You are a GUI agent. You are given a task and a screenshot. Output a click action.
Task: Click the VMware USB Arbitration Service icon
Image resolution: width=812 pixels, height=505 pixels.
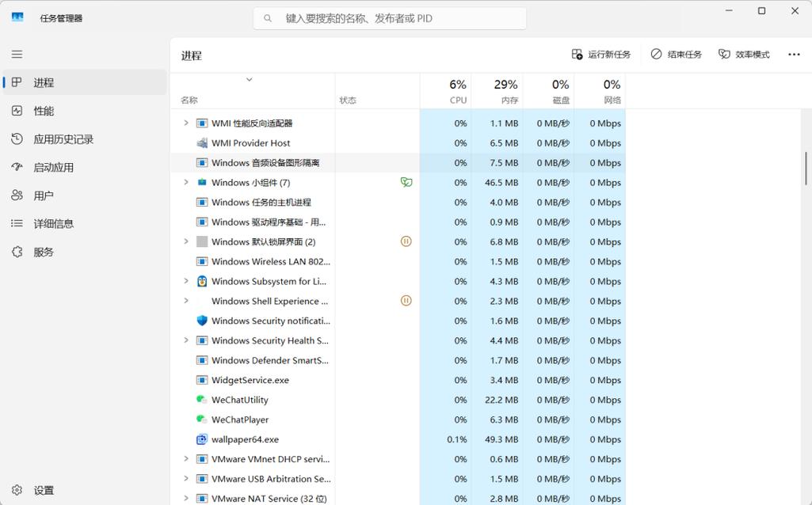coord(202,479)
